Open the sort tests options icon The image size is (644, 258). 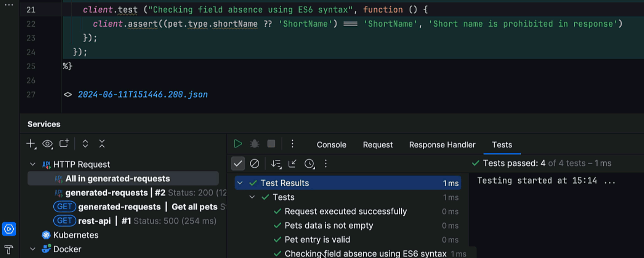(276, 163)
